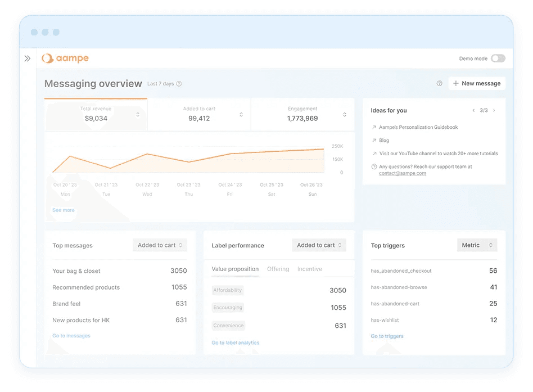Open the "Go to triggers" link
533x392 pixels.
pyautogui.click(x=387, y=336)
